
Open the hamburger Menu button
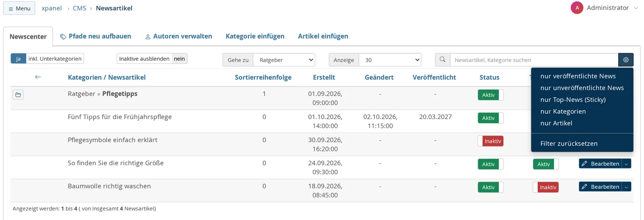[x=19, y=8]
